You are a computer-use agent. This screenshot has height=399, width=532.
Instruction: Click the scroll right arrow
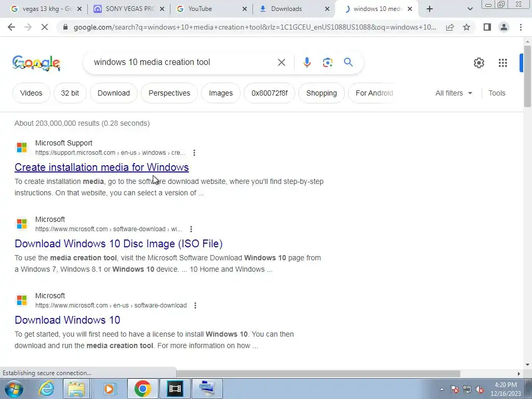[519, 374]
